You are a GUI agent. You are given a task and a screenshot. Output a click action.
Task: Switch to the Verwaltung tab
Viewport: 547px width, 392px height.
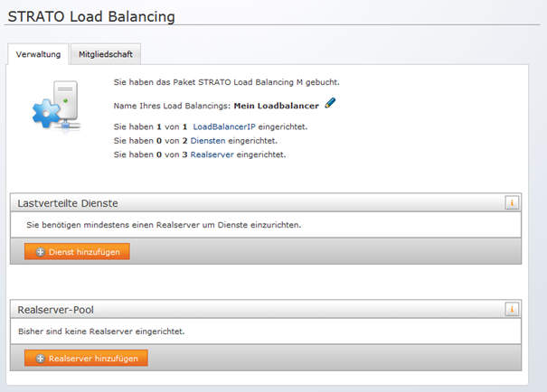tap(38, 54)
